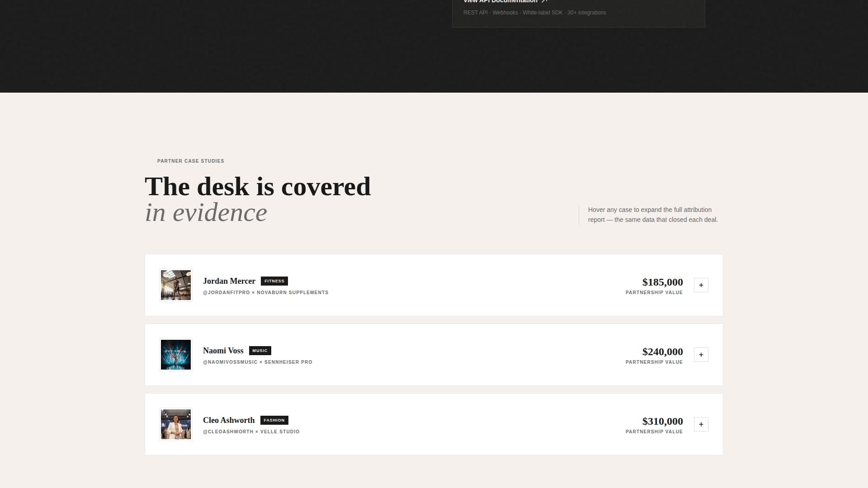Click @NAOMIVOSSMUSIC × SENNHEISER PRO handle text
Image resolution: width=868 pixels, height=488 pixels.
pyautogui.click(x=257, y=362)
